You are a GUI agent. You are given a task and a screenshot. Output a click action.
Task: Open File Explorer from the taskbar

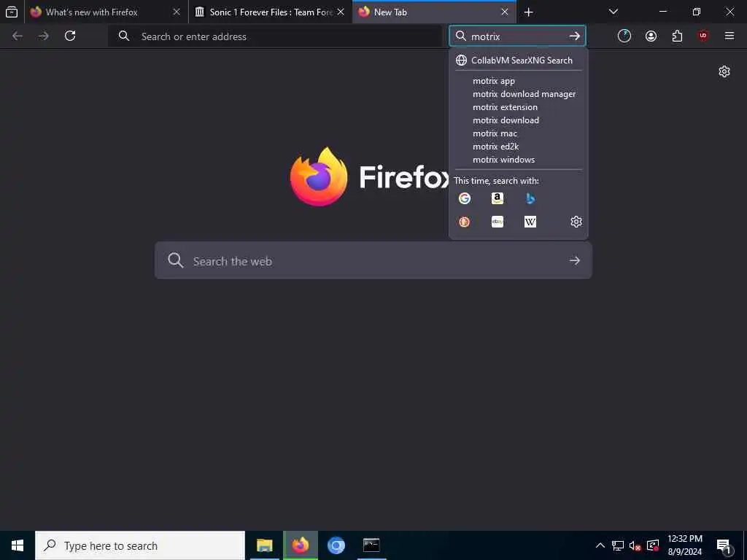tap(264, 545)
